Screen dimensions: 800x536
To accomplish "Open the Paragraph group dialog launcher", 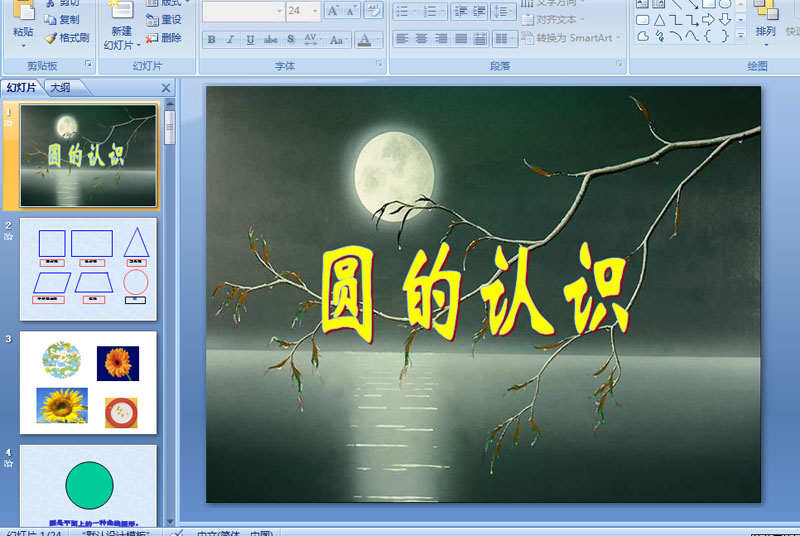I will (619, 64).
